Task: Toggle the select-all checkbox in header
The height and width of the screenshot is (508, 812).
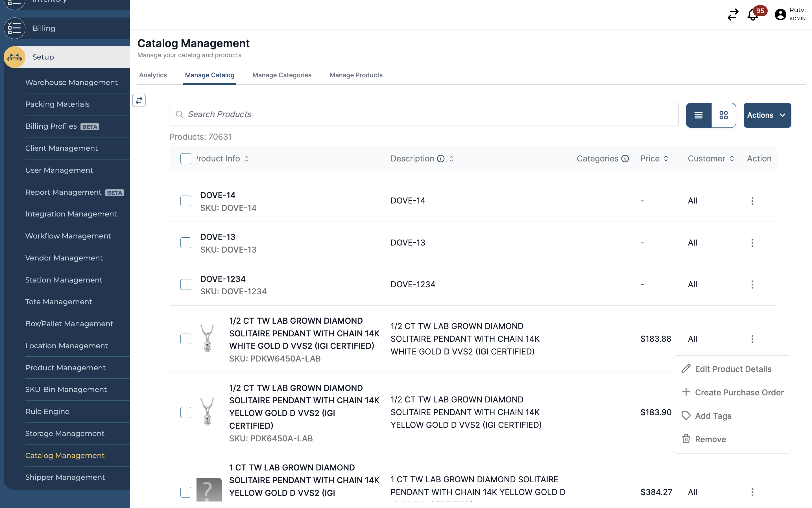Action: click(x=186, y=158)
